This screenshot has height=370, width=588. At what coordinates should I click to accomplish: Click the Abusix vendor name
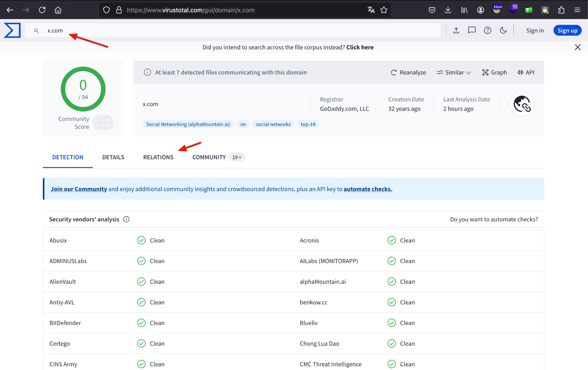[x=58, y=240]
